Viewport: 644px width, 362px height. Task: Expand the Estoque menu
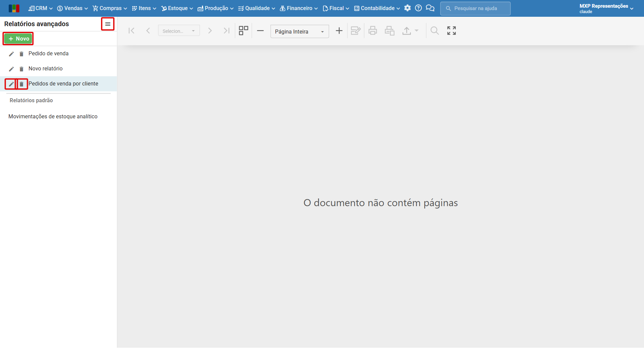(177, 8)
